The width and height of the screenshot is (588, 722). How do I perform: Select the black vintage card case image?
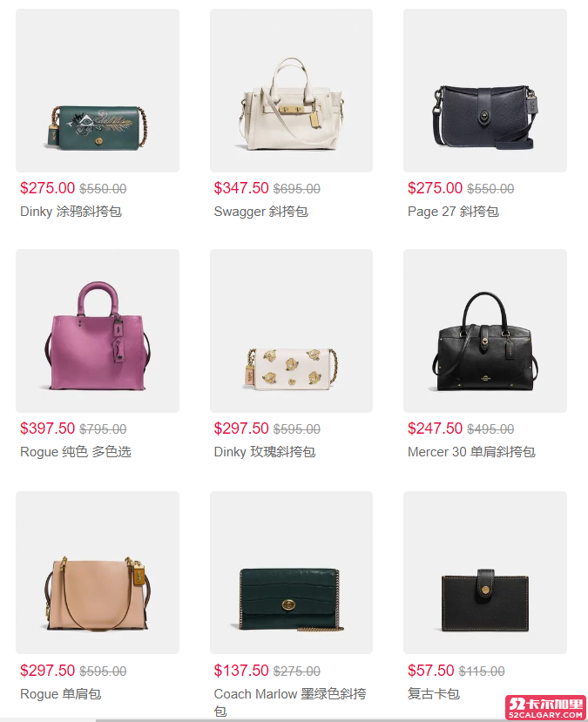coord(485,572)
